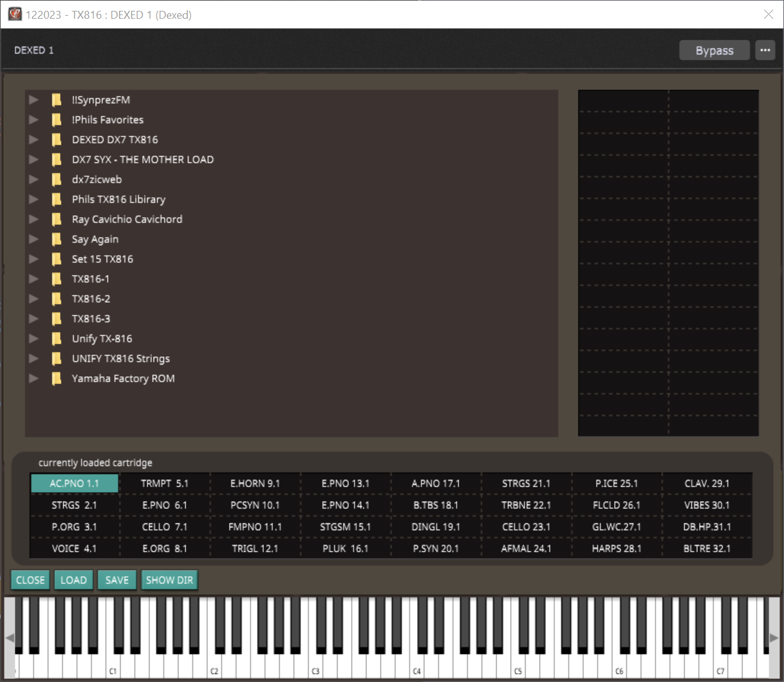Click the Say Again folder icon
This screenshot has width=784, height=682.
[x=56, y=239]
